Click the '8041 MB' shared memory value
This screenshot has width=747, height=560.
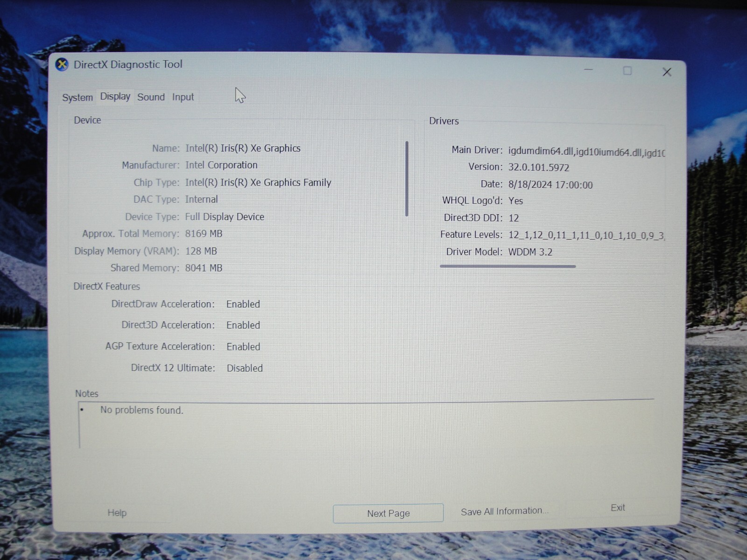click(204, 268)
